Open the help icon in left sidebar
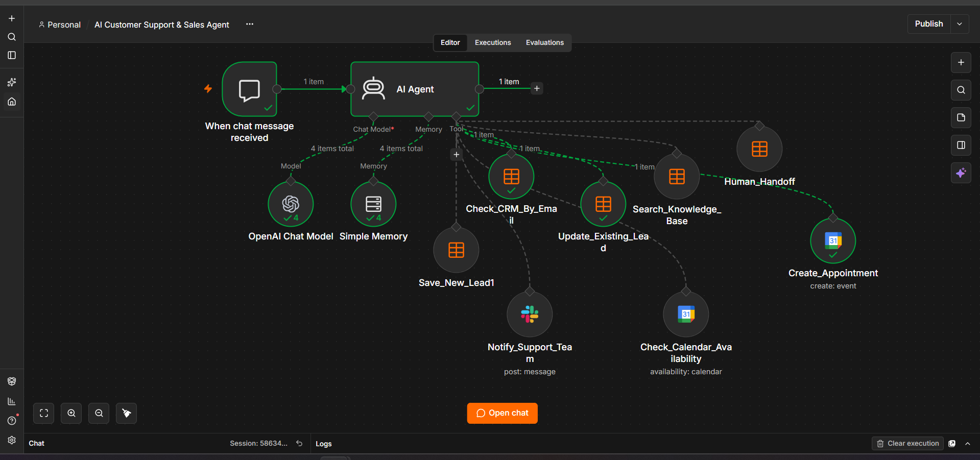 click(x=12, y=421)
